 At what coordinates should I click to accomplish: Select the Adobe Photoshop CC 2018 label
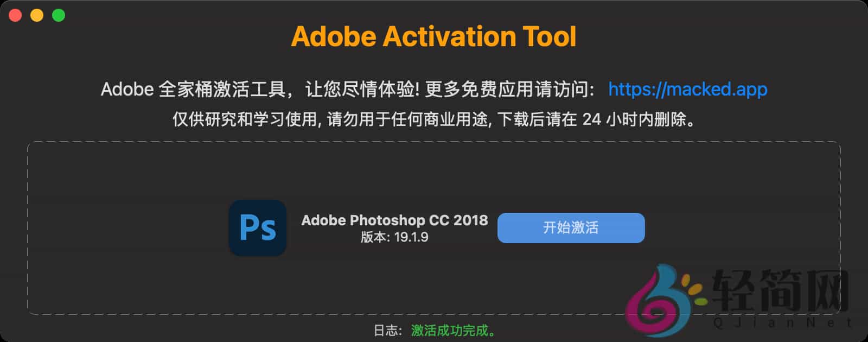[395, 220]
